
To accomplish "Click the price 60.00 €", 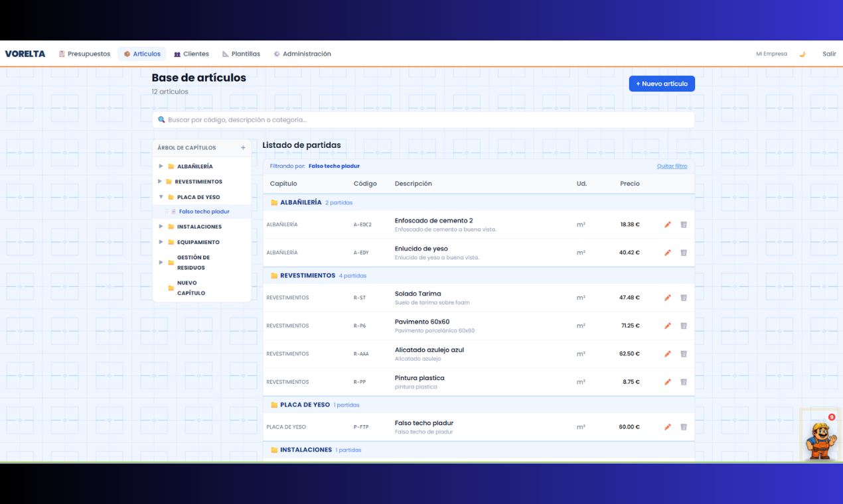I will click(x=629, y=427).
